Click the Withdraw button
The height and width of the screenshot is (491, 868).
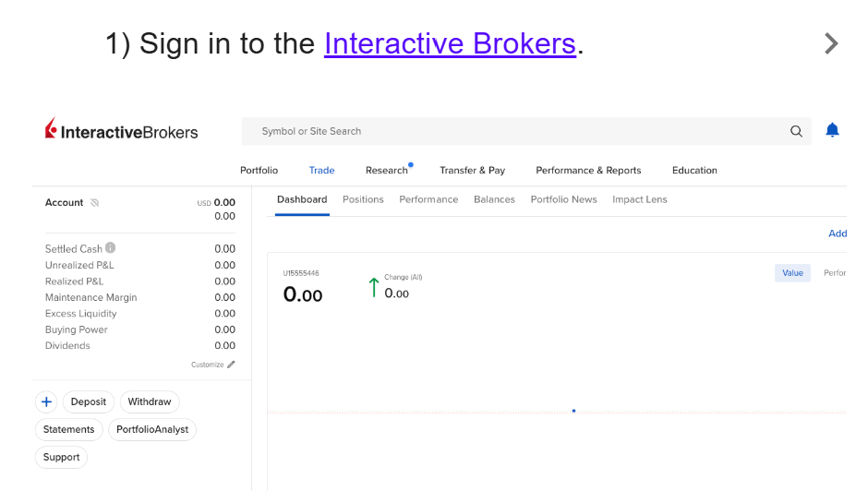[x=150, y=401]
